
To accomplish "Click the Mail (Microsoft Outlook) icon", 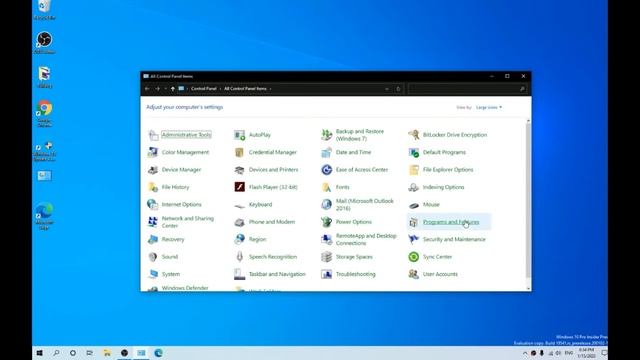I will point(327,204).
